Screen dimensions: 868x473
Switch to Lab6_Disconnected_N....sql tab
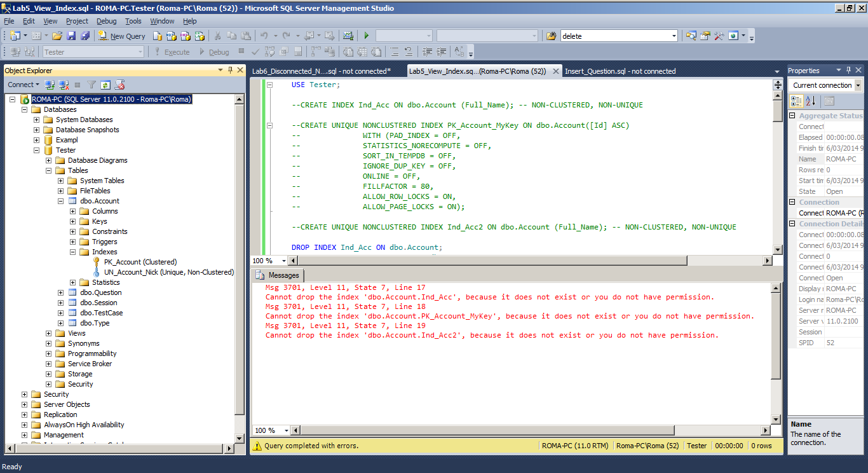coord(321,71)
